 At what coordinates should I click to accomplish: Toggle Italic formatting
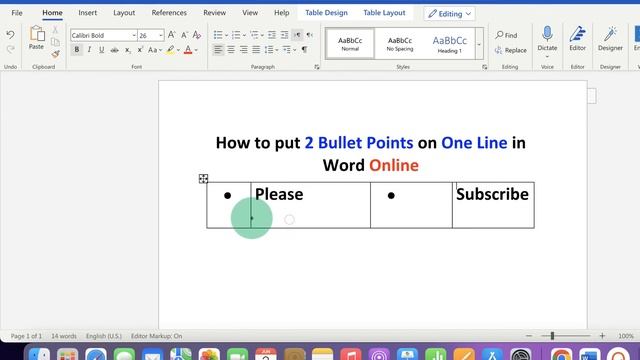(x=89, y=50)
